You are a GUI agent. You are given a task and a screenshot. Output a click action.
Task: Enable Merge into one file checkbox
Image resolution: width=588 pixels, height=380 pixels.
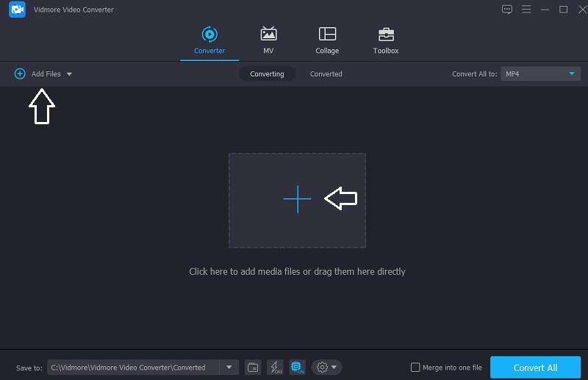(x=415, y=368)
